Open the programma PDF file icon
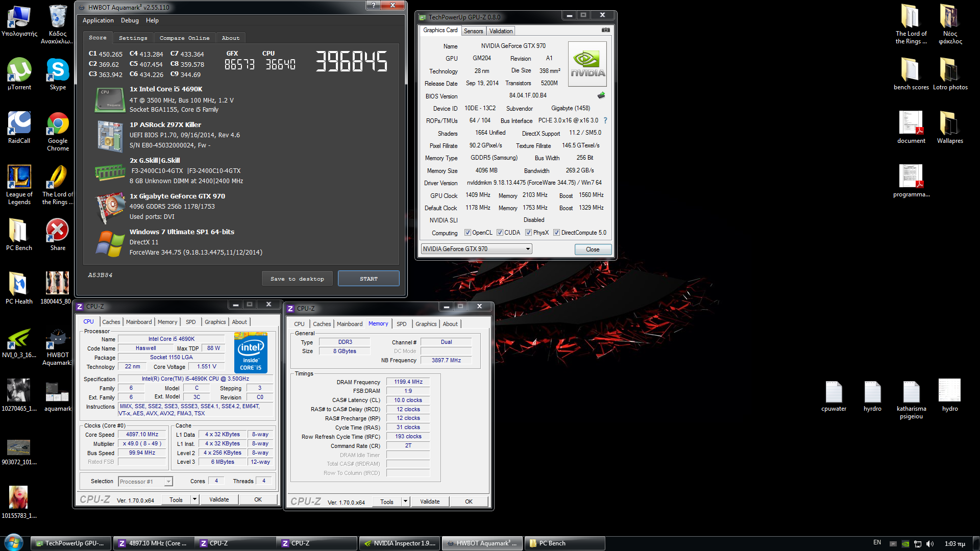 tap(911, 181)
